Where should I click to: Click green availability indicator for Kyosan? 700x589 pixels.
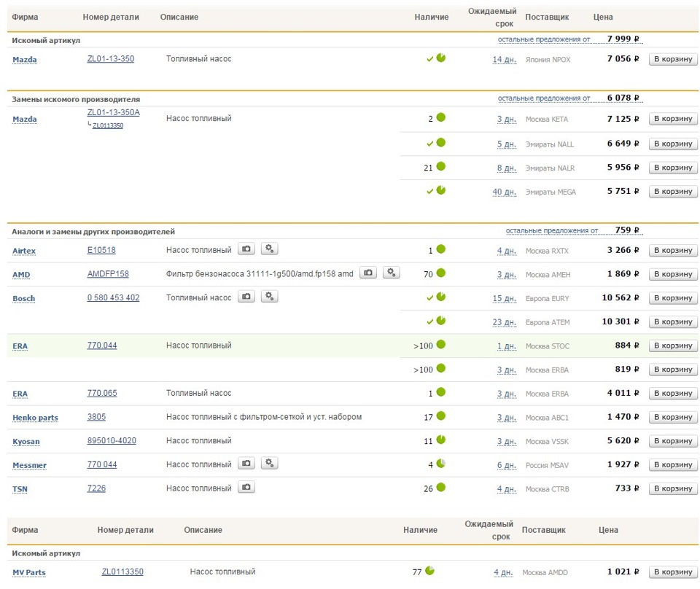[441, 440]
